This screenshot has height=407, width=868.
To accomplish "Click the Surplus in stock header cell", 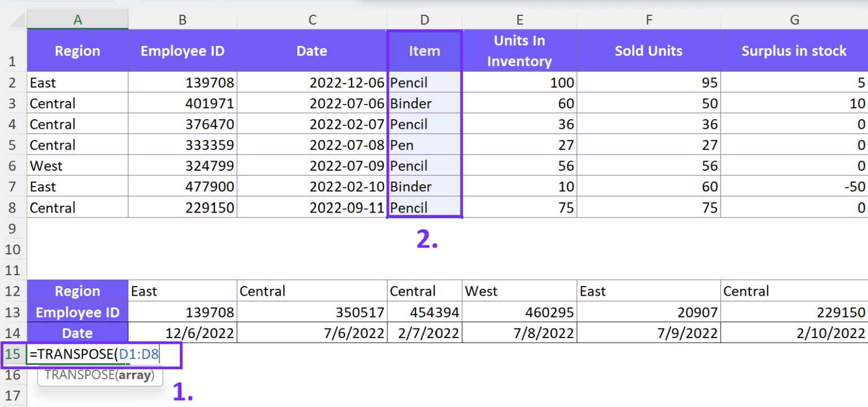I will [x=793, y=50].
